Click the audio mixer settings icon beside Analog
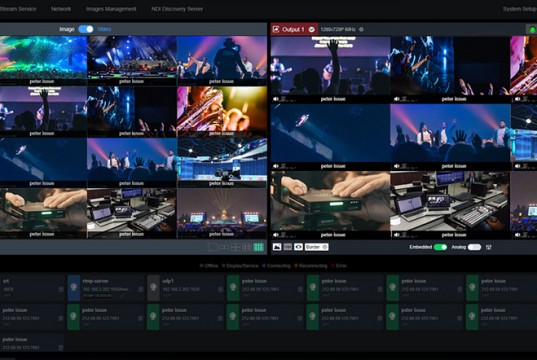 (x=489, y=247)
